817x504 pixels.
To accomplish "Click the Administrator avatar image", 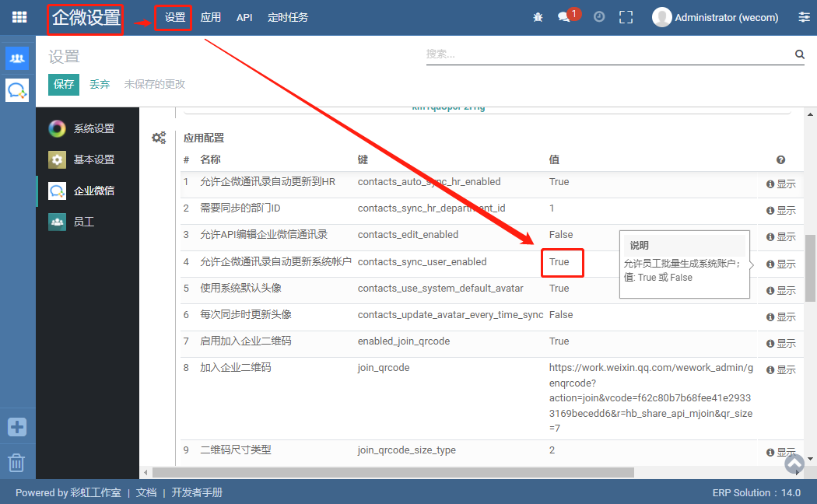I will (661, 17).
